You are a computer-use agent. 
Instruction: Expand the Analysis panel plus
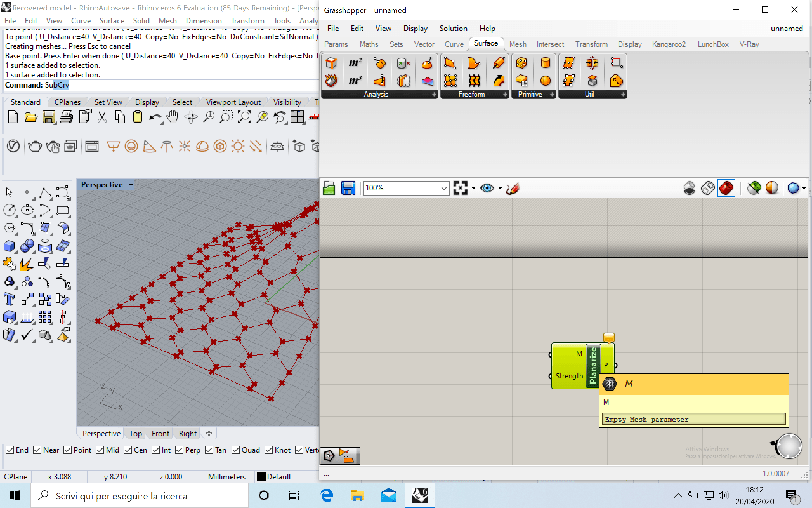(434, 94)
